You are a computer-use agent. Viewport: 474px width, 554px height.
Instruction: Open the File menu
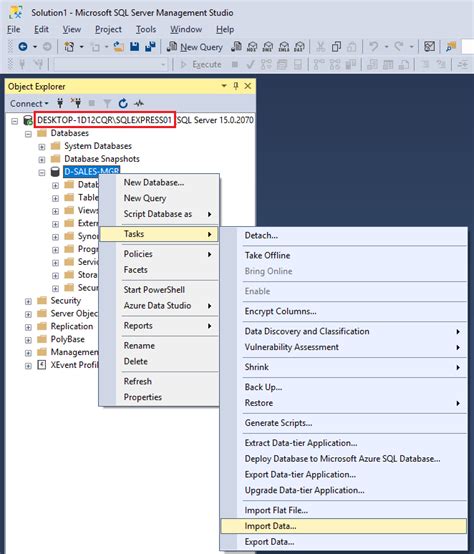[14, 29]
